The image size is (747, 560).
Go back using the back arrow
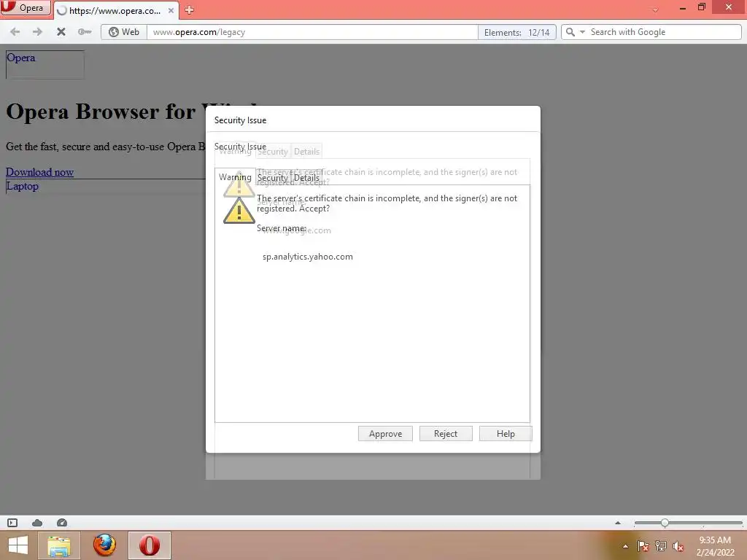coord(15,32)
